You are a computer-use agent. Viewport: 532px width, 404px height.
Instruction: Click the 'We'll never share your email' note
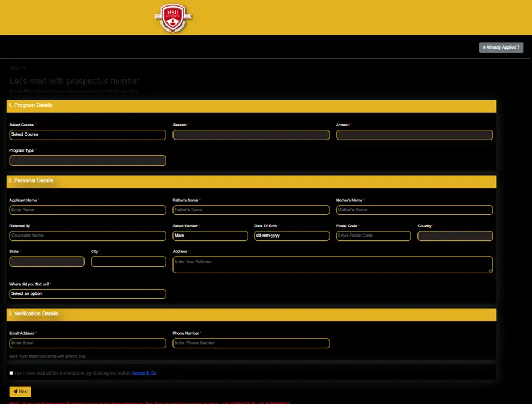(x=48, y=356)
